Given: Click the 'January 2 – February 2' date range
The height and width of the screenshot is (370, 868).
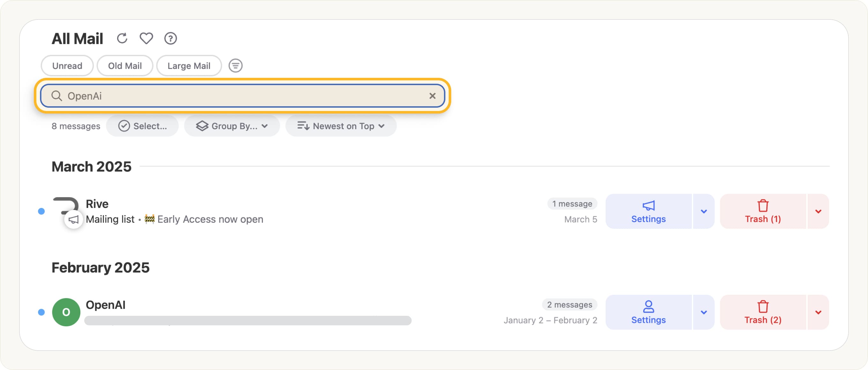Looking at the screenshot, I should [x=550, y=320].
